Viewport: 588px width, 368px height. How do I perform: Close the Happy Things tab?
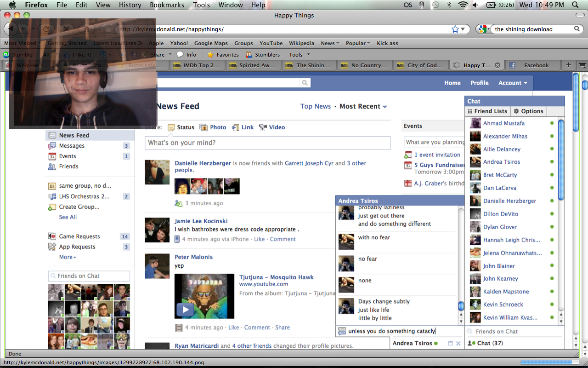tap(497, 65)
